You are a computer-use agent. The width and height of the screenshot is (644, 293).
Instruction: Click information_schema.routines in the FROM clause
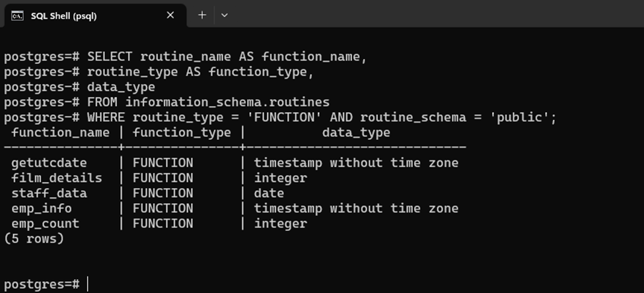tap(227, 102)
